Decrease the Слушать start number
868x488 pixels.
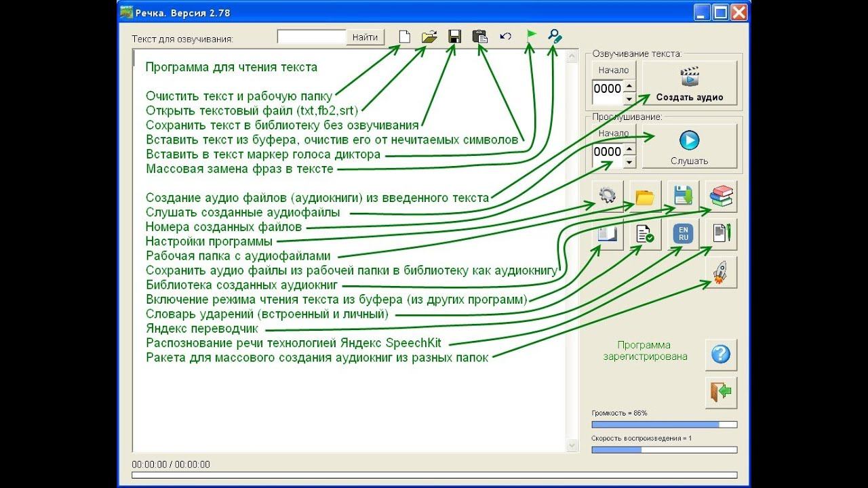point(629,161)
